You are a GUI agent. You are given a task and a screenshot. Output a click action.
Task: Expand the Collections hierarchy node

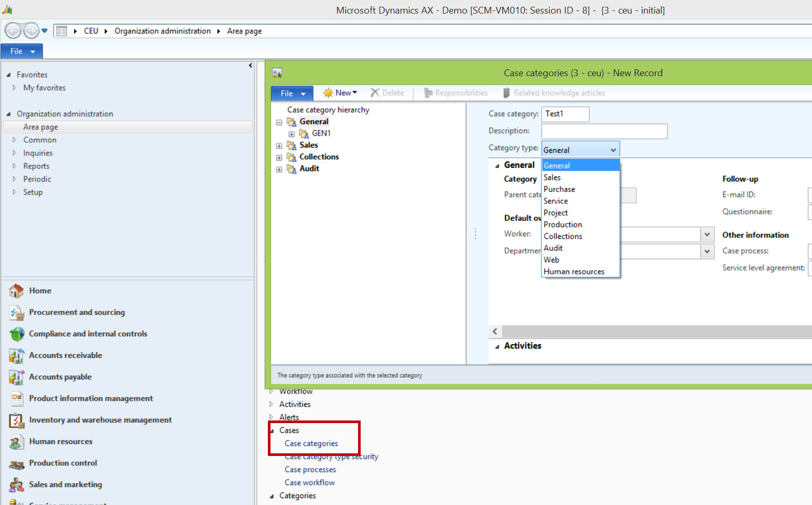pos(279,158)
